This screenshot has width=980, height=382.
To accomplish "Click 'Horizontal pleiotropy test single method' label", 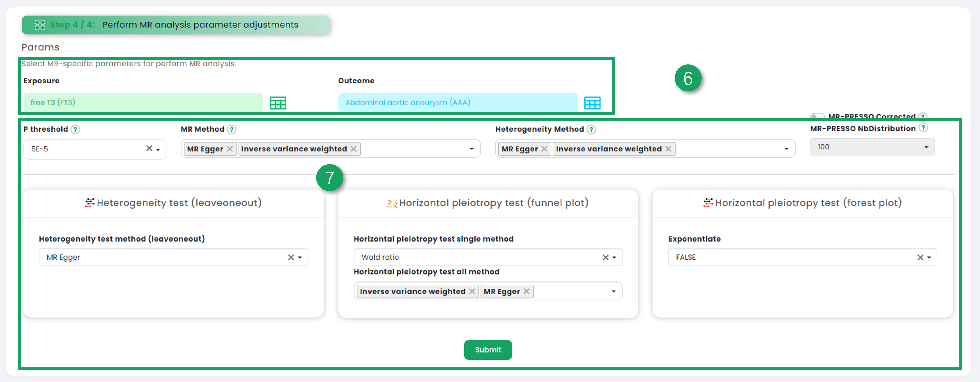I will 433,239.
